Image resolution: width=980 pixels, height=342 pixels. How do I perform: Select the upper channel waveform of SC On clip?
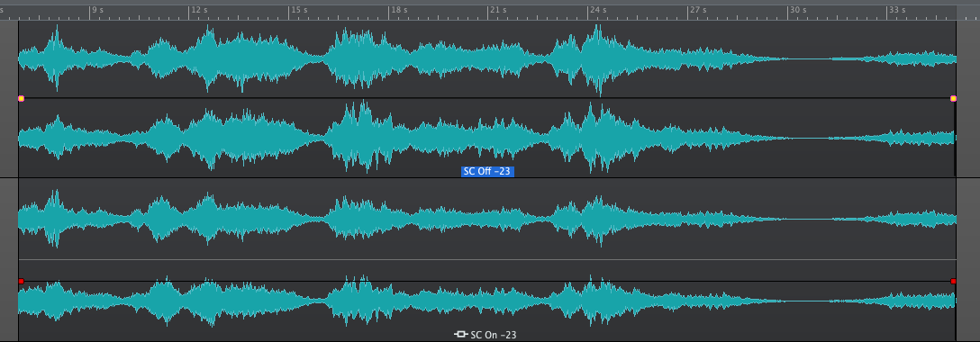click(487, 219)
